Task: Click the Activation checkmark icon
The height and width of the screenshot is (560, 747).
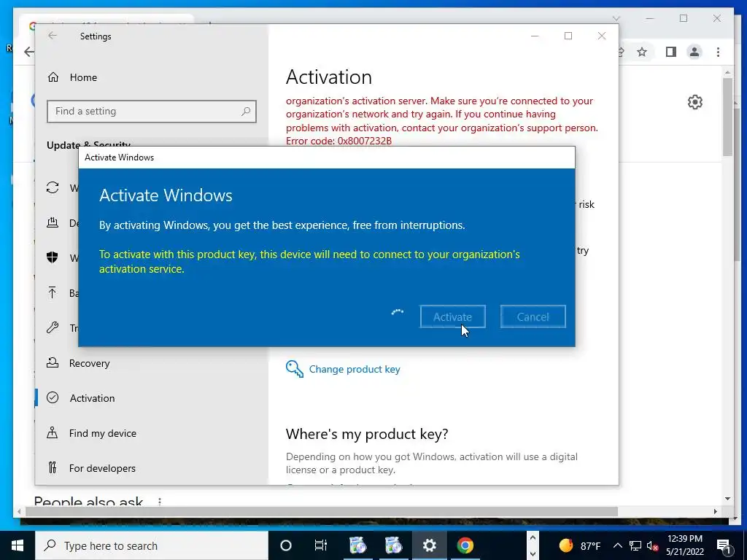Action: pyautogui.click(x=53, y=397)
